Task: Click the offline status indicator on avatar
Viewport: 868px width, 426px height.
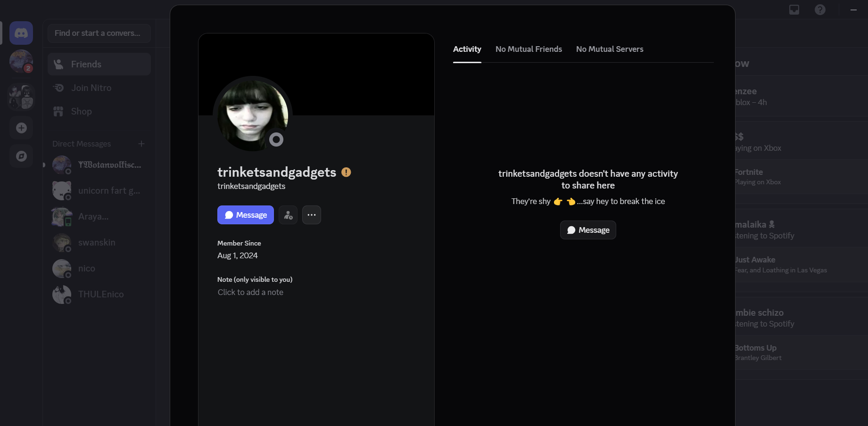Action: (x=276, y=139)
